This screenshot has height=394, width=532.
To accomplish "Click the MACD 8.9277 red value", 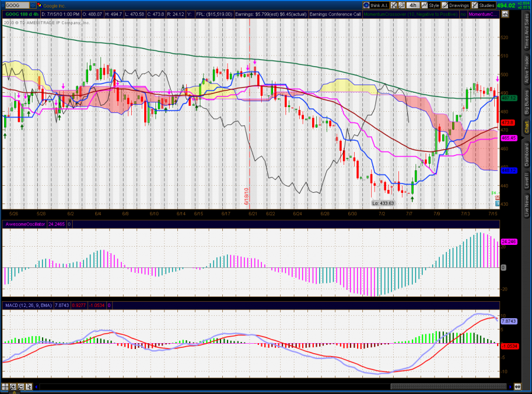I will pyautogui.click(x=79, y=305).
